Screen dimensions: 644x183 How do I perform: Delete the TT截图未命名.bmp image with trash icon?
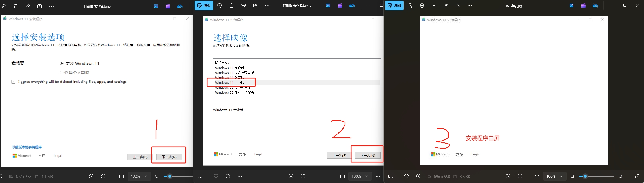pos(4,6)
